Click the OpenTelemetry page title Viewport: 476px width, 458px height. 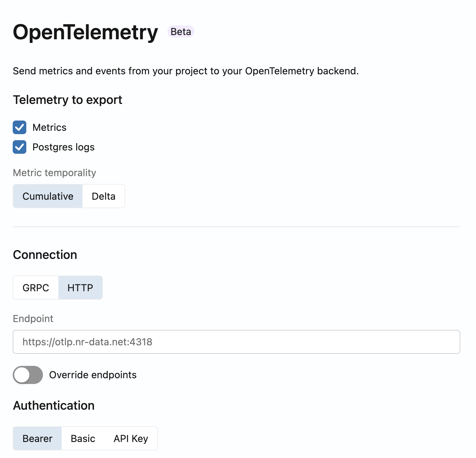[85, 32]
